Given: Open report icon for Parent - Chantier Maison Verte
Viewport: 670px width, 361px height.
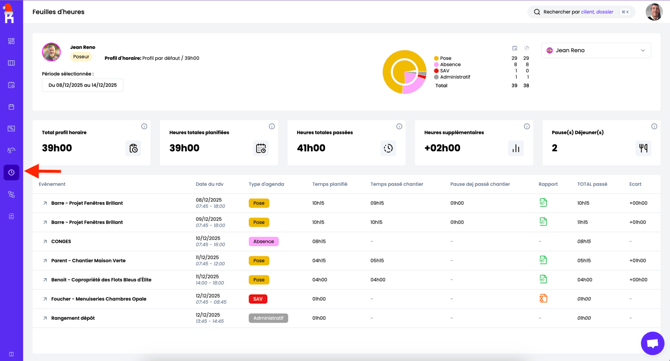Looking at the screenshot, I should click(543, 260).
